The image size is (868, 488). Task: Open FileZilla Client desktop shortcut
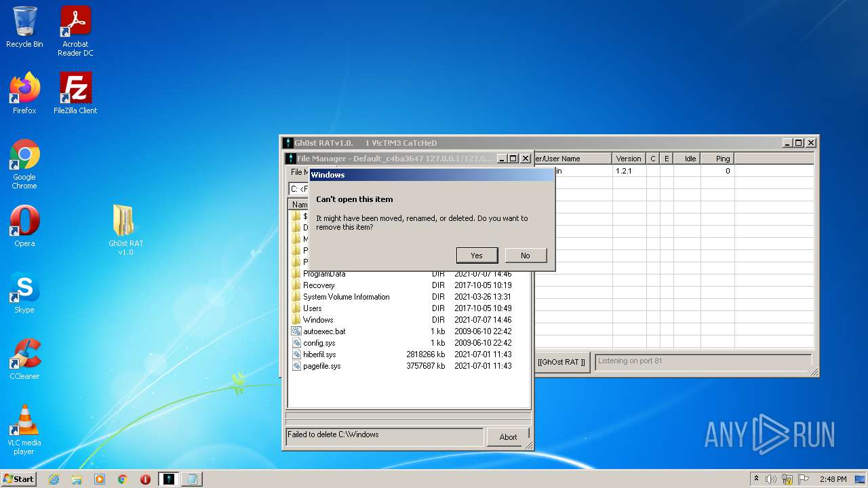coord(75,94)
